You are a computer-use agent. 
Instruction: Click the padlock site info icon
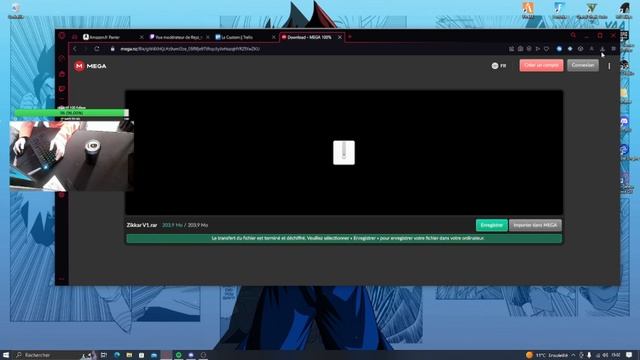[x=113, y=49]
